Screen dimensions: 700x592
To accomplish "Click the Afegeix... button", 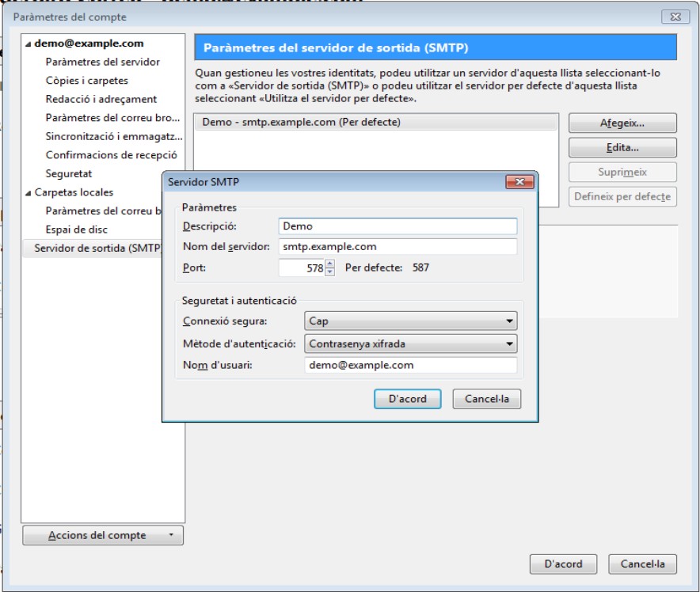I will [622, 123].
